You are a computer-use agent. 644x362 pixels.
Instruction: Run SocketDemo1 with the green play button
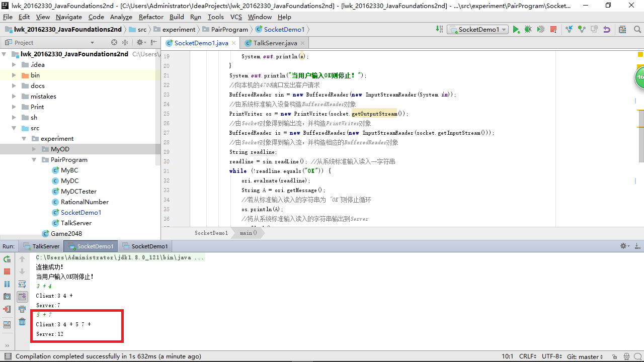click(x=516, y=30)
